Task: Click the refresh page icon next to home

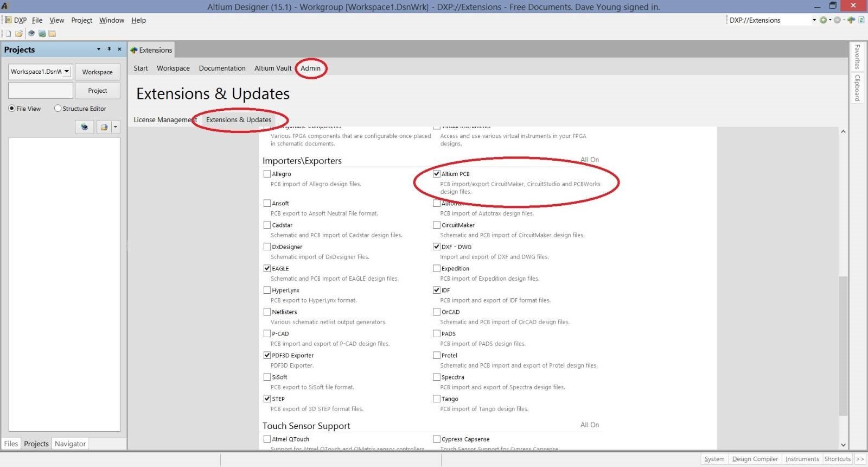Action: [x=861, y=20]
